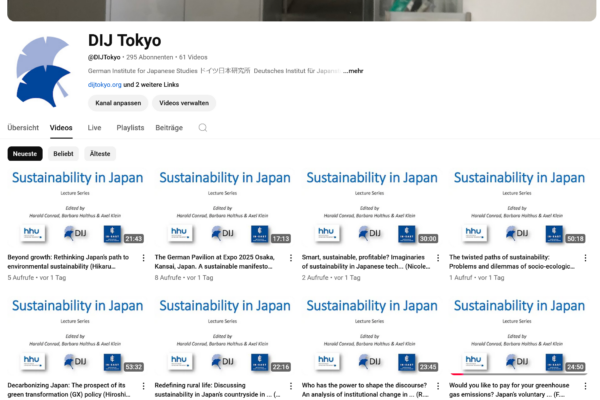The height and width of the screenshot is (400, 600).
Task: Click '8 Aufrufe • vor 1 Tag' text
Action: tap(184, 278)
